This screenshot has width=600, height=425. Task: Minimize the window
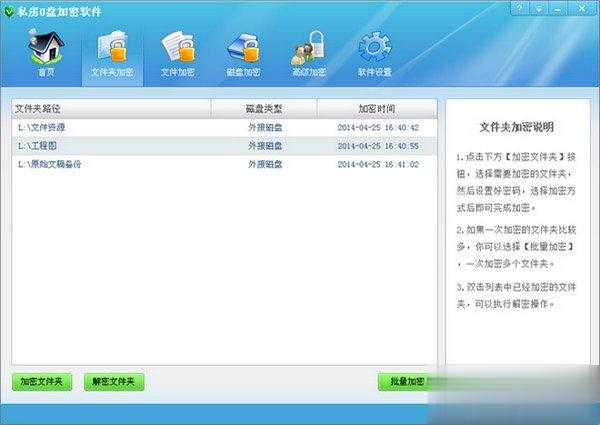[x=558, y=8]
